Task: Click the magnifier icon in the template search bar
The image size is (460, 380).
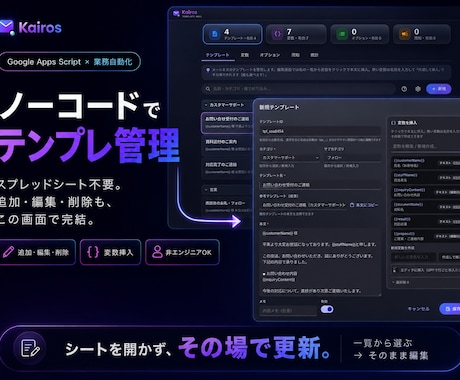Action: click(x=208, y=89)
